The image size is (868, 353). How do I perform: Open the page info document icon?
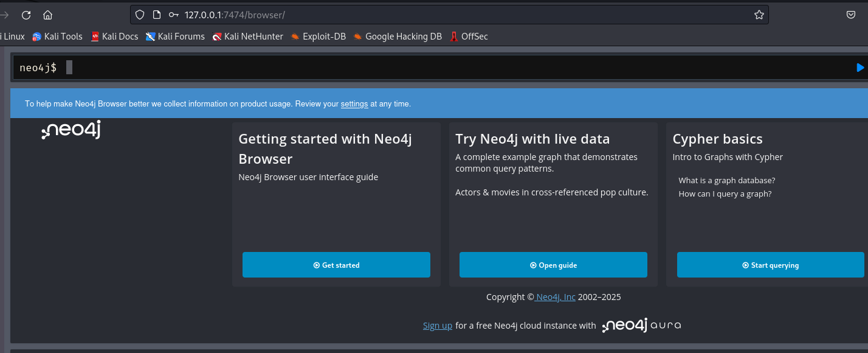click(x=156, y=15)
